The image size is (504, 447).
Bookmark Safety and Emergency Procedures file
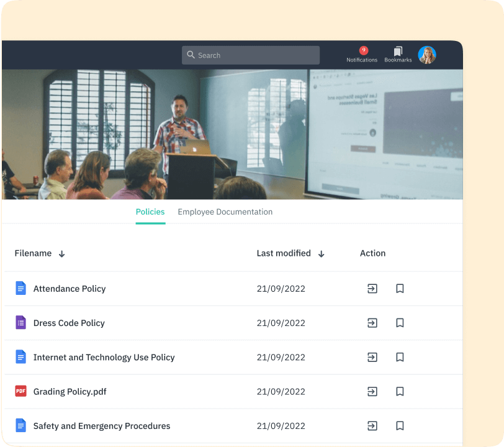(x=400, y=426)
